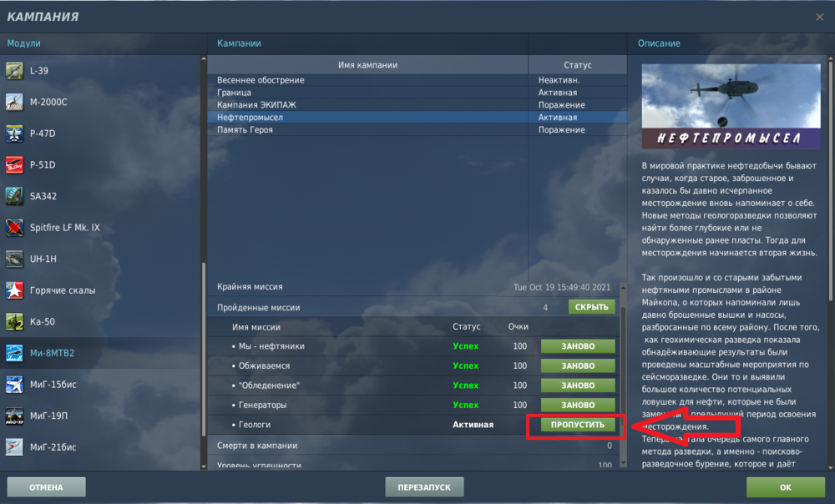This screenshot has height=504, width=835.
Task: Click ПРОПУСТИТЬ for the Геологи mission
Action: (x=578, y=425)
